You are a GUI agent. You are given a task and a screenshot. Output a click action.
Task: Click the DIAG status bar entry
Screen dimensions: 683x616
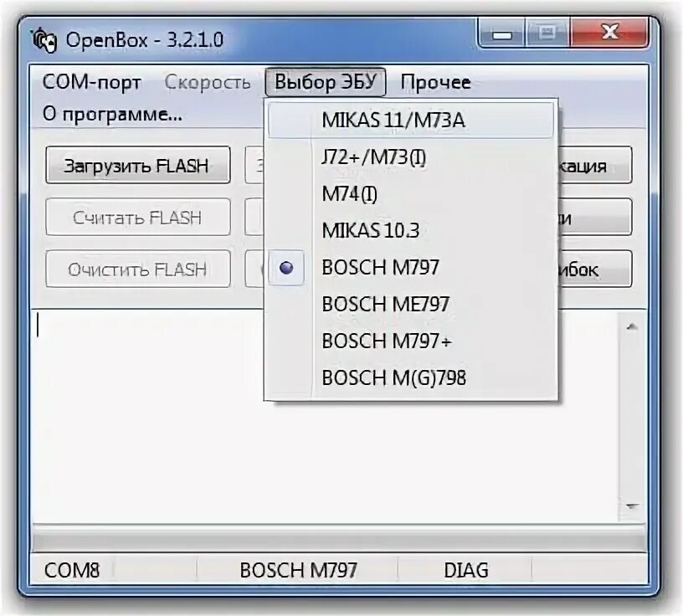coord(465,570)
